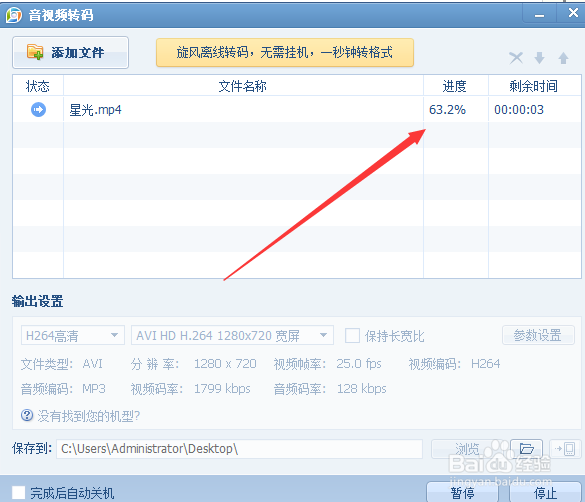Click the 音频编码 value MP3

click(x=94, y=389)
